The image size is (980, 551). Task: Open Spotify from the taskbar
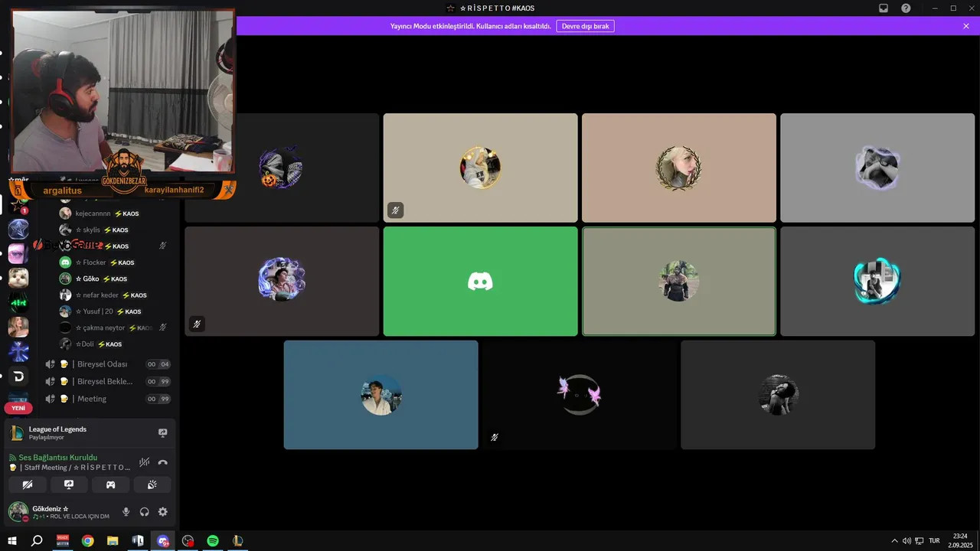click(x=213, y=541)
